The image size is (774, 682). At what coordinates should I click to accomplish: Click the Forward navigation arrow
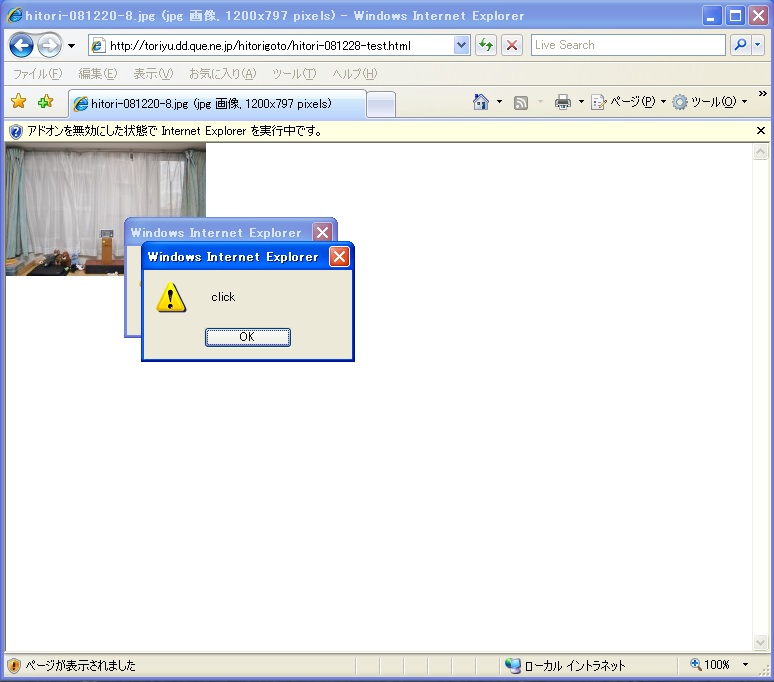pyautogui.click(x=49, y=46)
